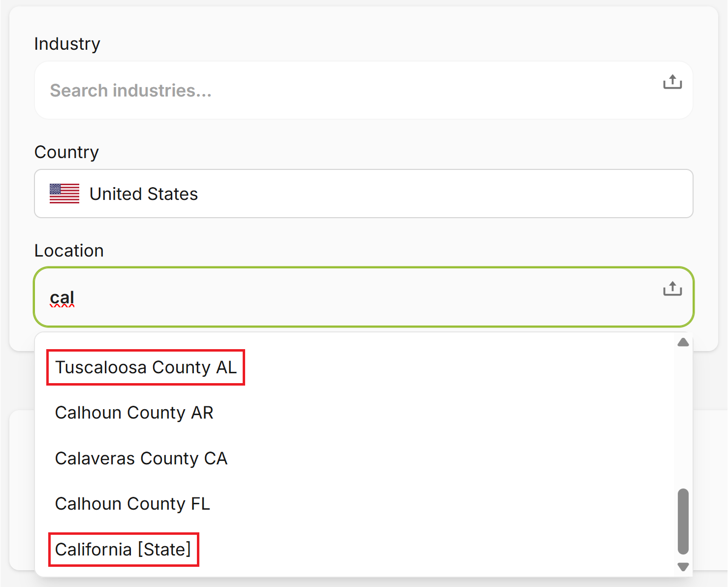Click the export icon beside the Industry field

point(672,82)
